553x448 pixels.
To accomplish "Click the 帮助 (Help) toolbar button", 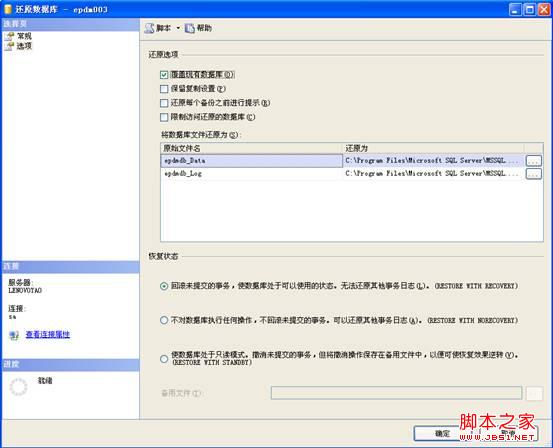I will coord(199,28).
